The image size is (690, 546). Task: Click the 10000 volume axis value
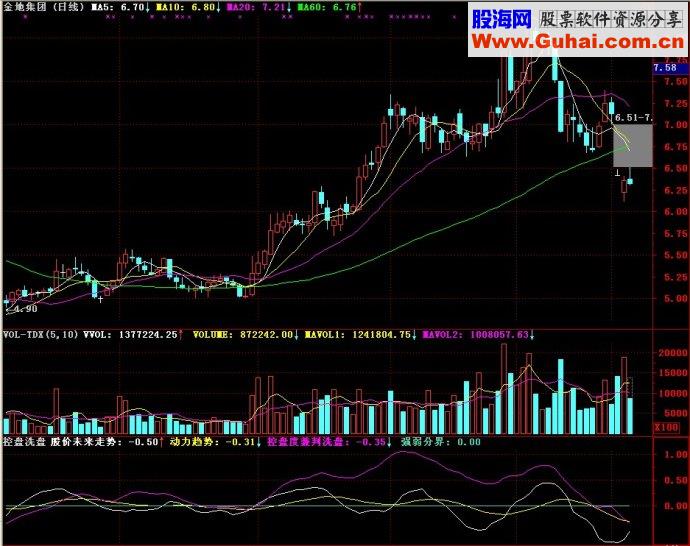pyautogui.click(x=673, y=394)
